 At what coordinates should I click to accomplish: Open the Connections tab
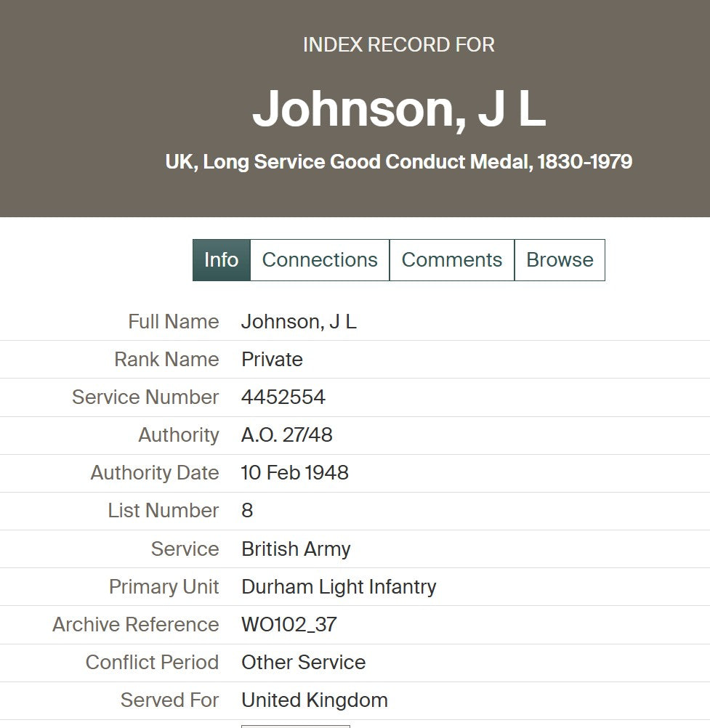point(320,260)
